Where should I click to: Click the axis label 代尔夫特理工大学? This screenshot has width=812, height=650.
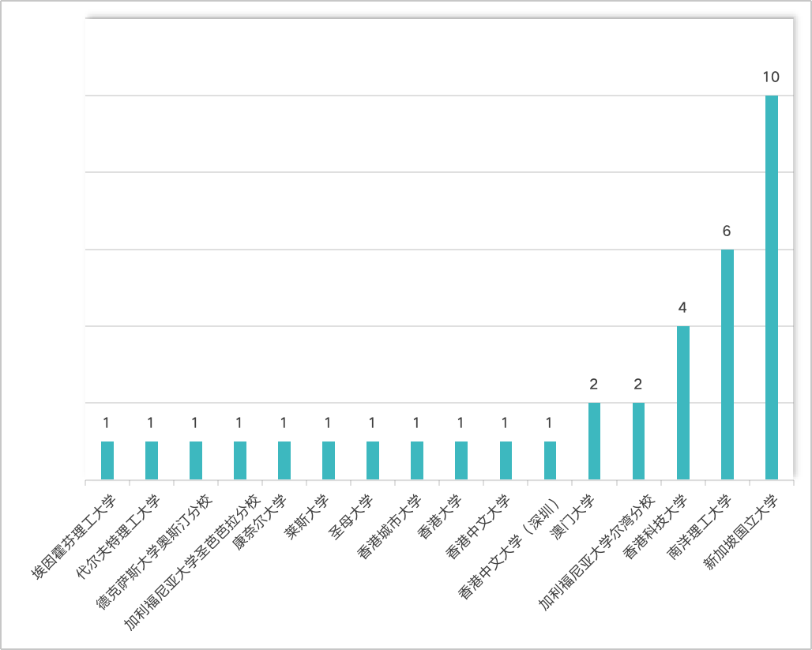pyautogui.click(x=118, y=537)
